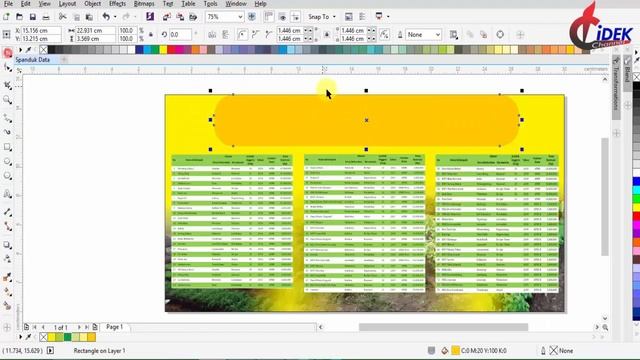Select the Rectangle tool in the toolbox
This screenshot has height=360, width=640.
pyautogui.click(x=7, y=147)
